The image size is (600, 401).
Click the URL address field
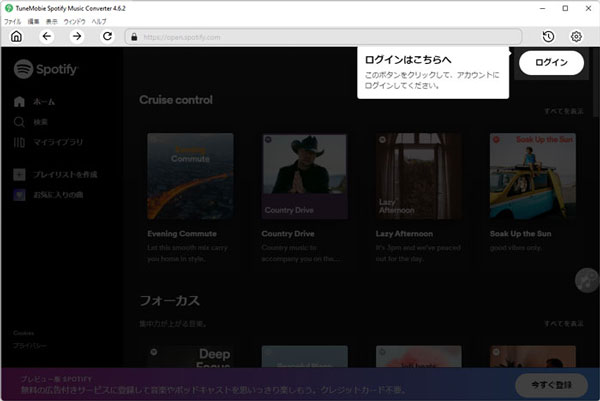click(x=323, y=37)
